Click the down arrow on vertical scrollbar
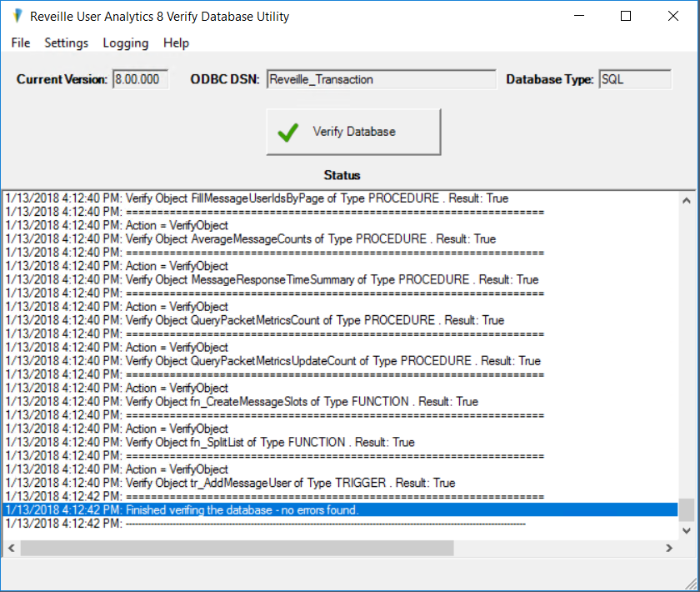 pos(687,530)
